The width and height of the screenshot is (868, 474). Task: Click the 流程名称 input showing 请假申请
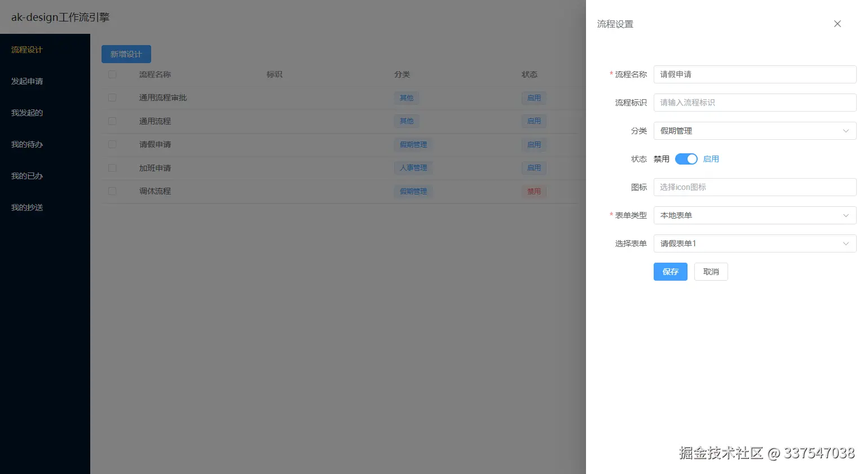coord(755,74)
